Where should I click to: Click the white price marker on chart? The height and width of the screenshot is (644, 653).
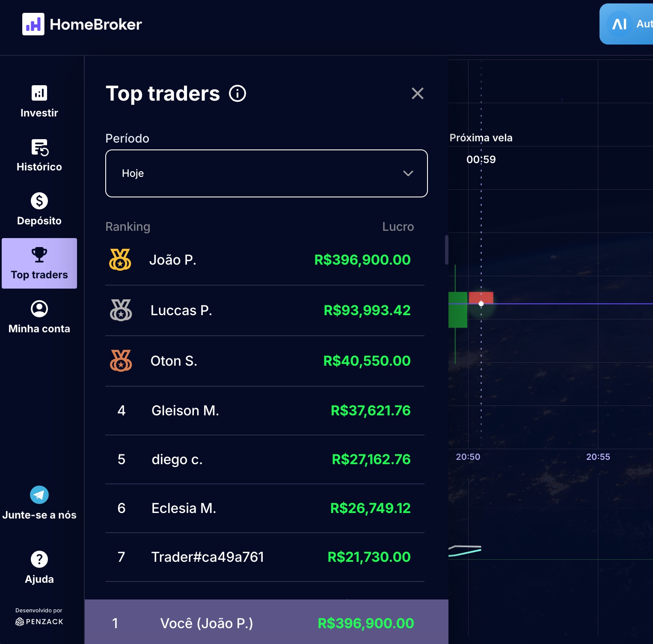pyautogui.click(x=481, y=304)
